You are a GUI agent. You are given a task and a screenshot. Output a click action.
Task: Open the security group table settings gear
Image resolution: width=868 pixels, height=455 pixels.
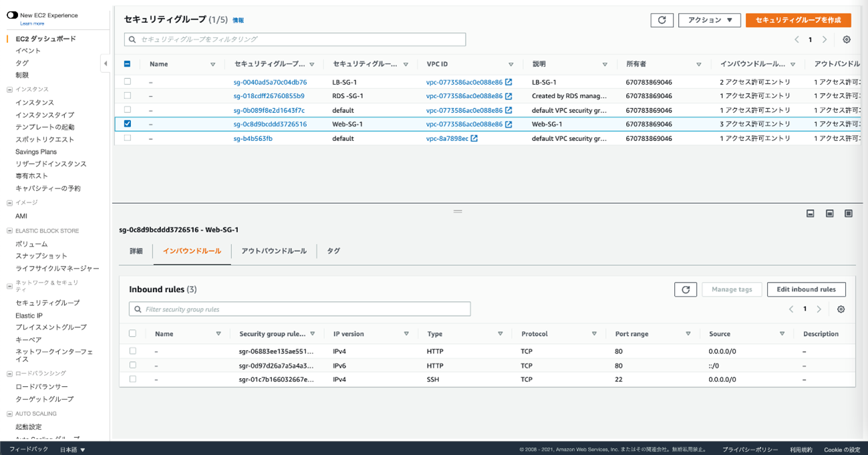[847, 39]
